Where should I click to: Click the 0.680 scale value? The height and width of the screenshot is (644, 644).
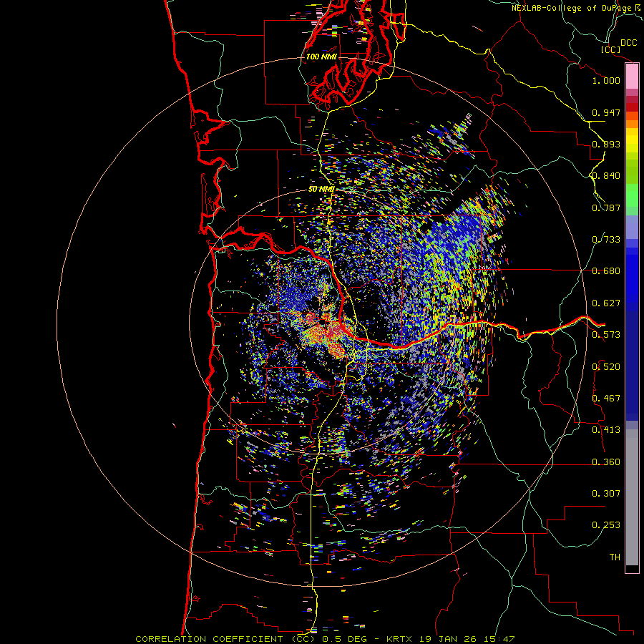click(x=606, y=271)
